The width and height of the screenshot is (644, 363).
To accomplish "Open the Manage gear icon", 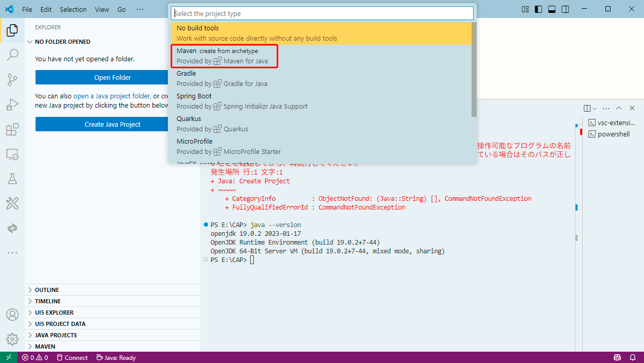I will [12, 339].
